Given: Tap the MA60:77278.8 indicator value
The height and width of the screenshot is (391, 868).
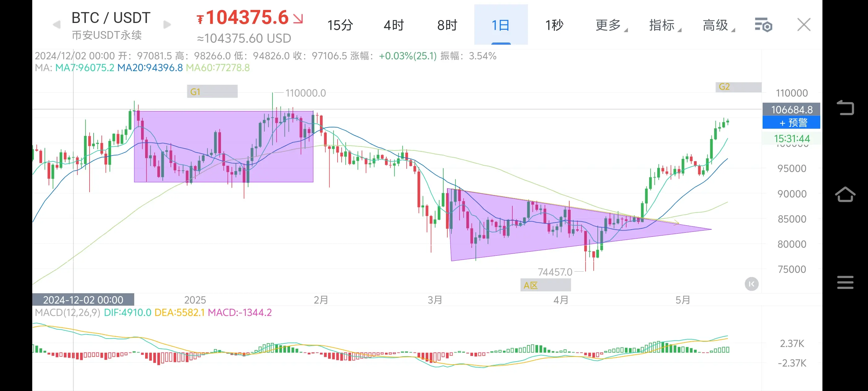Looking at the screenshot, I should (x=218, y=67).
